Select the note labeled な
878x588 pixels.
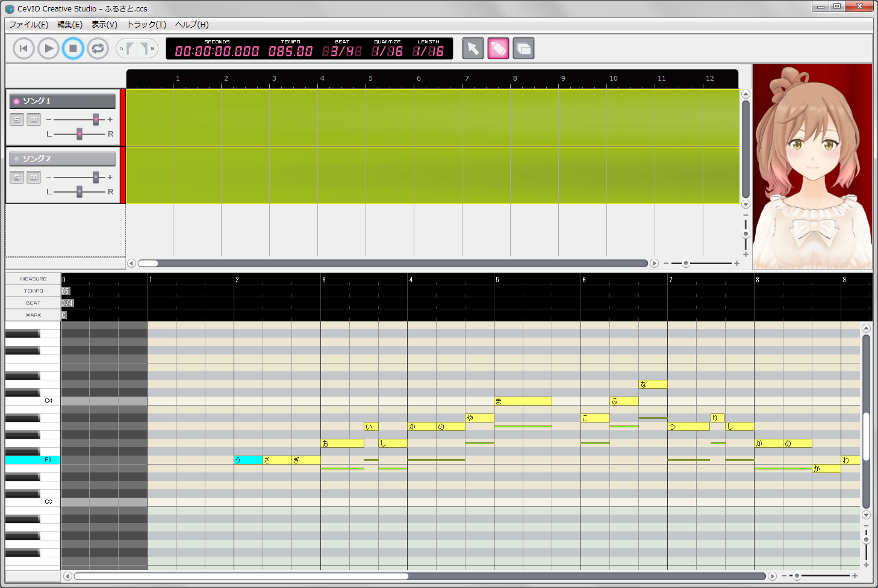pyautogui.click(x=653, y=384)
